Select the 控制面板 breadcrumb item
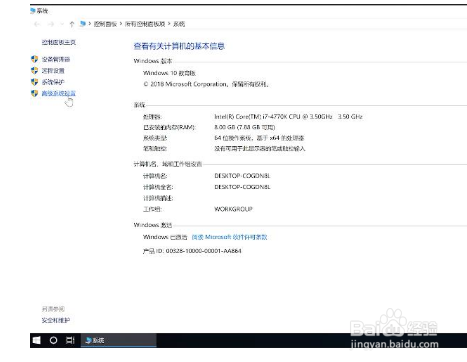467x362 pixels. [x=105, y=24]
